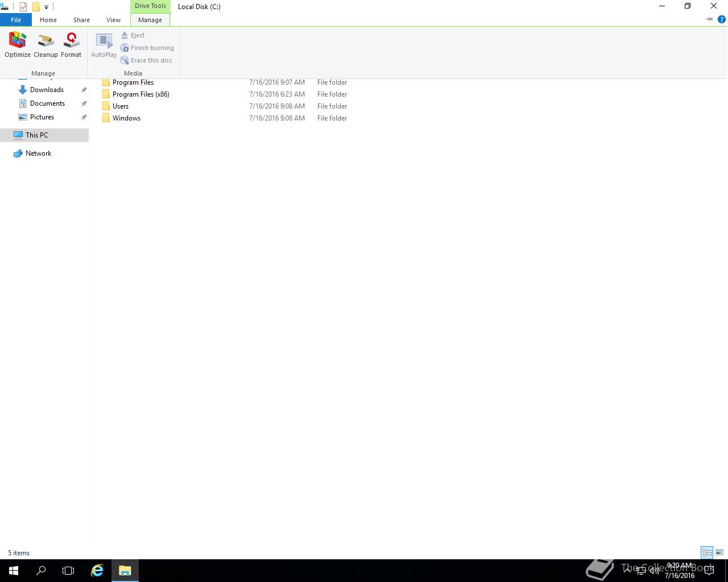Image resolution: width=728 pixels, height=582 pixels.
Task: Click the taskbar clock showing 9:20 AM
Action: coord(680,571)
